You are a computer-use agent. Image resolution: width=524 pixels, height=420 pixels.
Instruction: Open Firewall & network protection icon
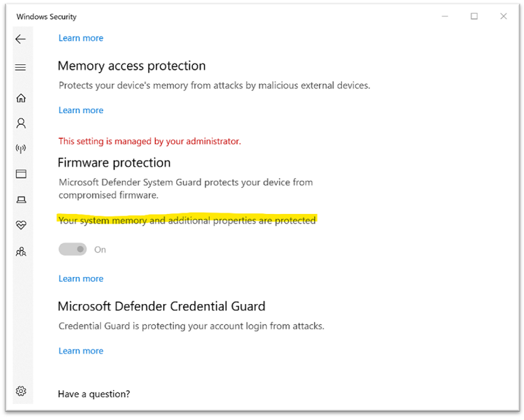coord(21,148)
